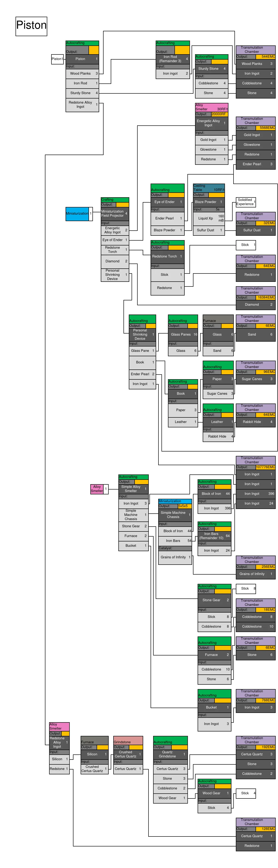Select the 107776EMC cost label
This screenshot has height=868, width=278.
265,467
